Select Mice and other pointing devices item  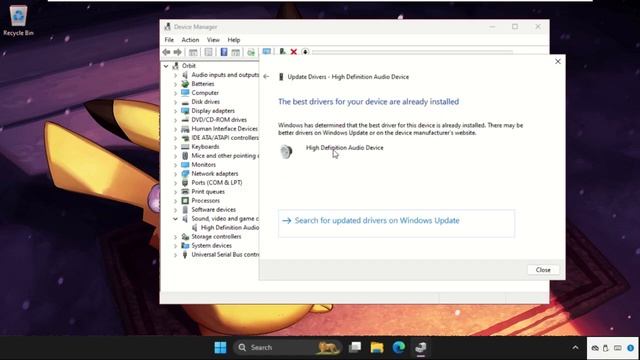225,156
